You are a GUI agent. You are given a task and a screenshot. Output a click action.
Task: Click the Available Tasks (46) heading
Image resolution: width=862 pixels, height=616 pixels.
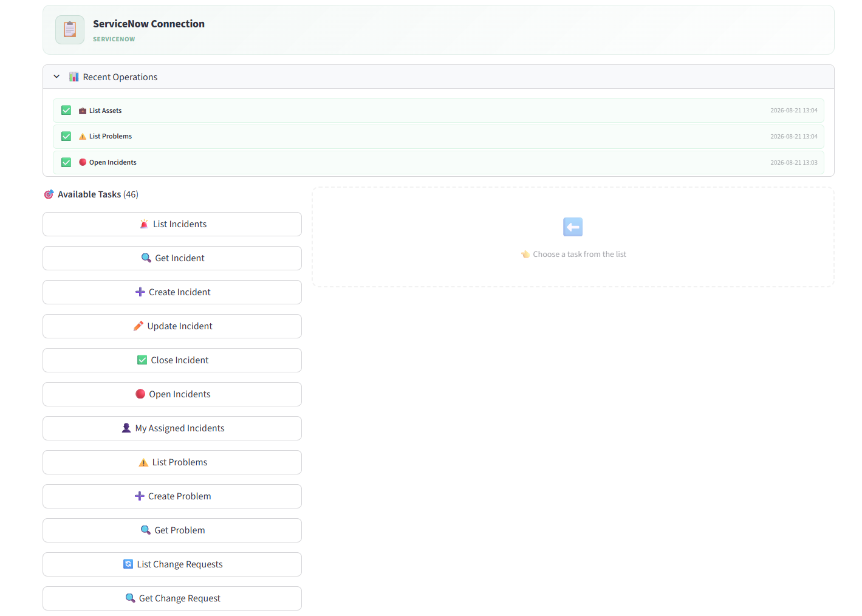pos(98,194)
